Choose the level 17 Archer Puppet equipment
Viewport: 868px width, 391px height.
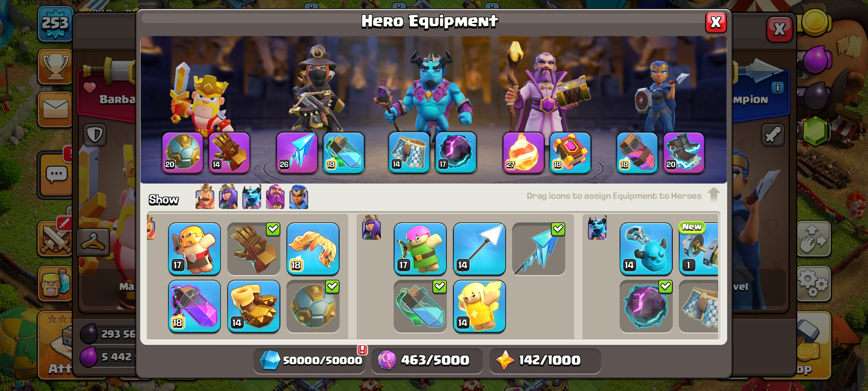(420, 249)
